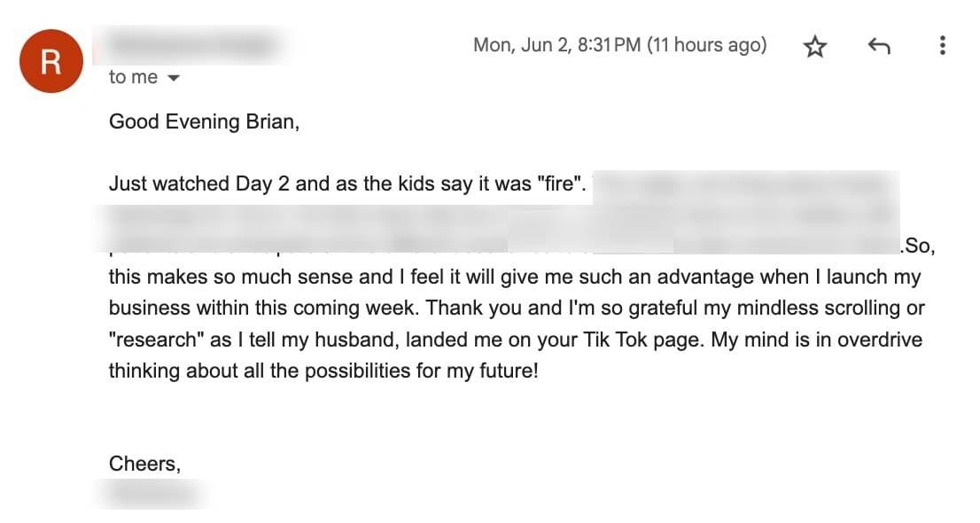
Task: Expand recipient details arrow beside 'to me'
Action: (174, 78)
